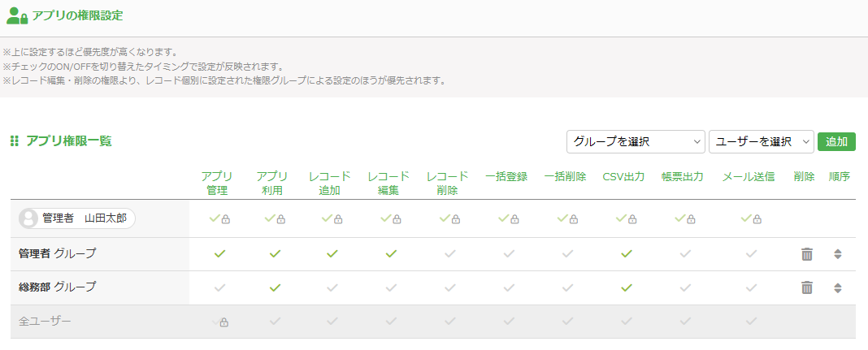Image resolution: width=868 pixels, height=350 pixels.
Task: Click the grid icon beside アプリ権限一覧
Action: [15, 141]
